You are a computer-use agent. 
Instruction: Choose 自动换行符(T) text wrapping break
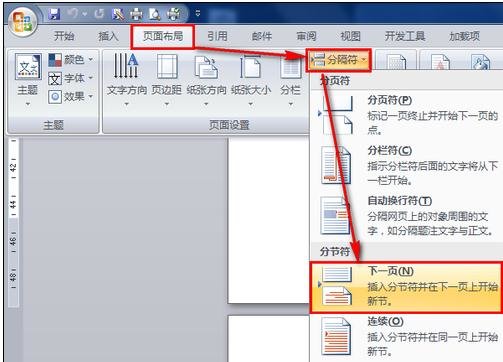click(407, 216)
